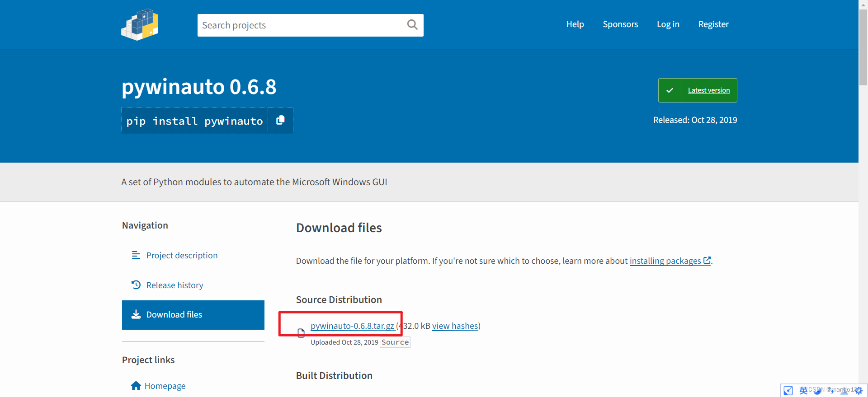Viewport: 868px width, 397px height.
Task: Click Register
Action: [x=713, y=24]
